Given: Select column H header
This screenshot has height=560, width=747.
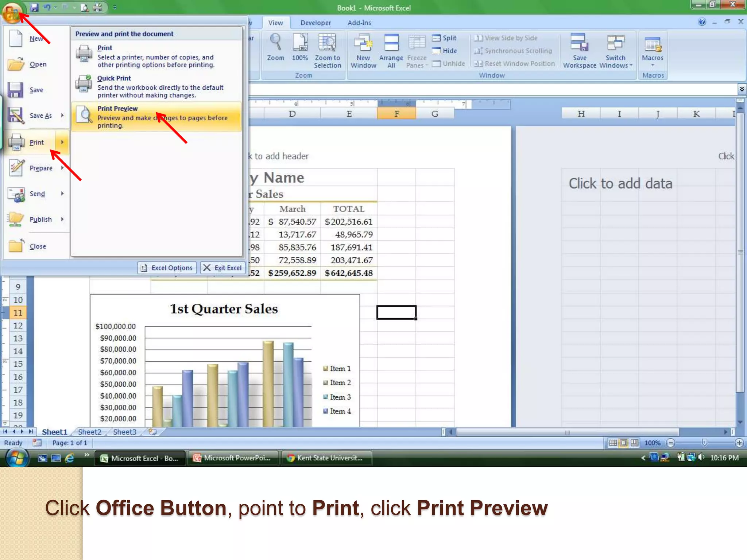Looking at the screenshot, I should (581, 114).
